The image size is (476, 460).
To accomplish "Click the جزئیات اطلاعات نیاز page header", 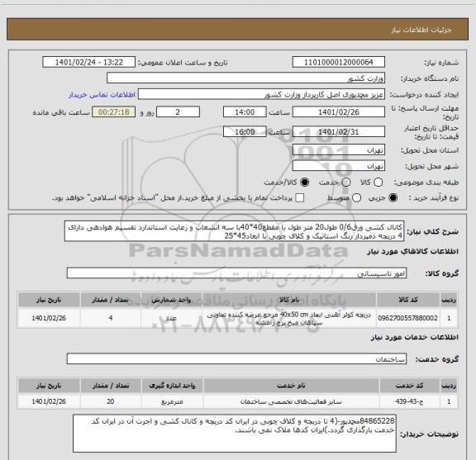I will [x=237, y=30].
